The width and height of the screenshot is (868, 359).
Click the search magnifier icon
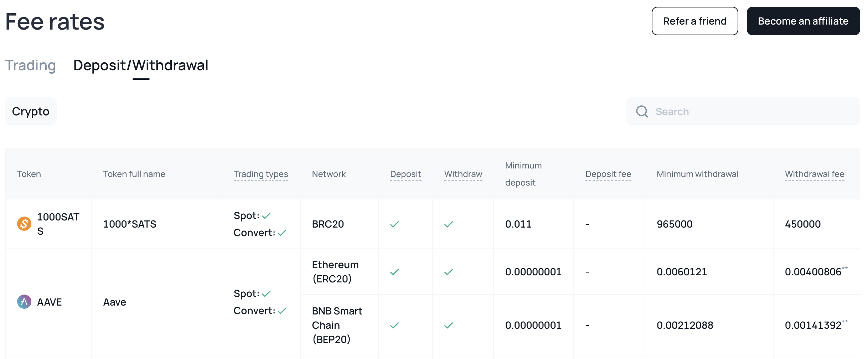point(642,111)
